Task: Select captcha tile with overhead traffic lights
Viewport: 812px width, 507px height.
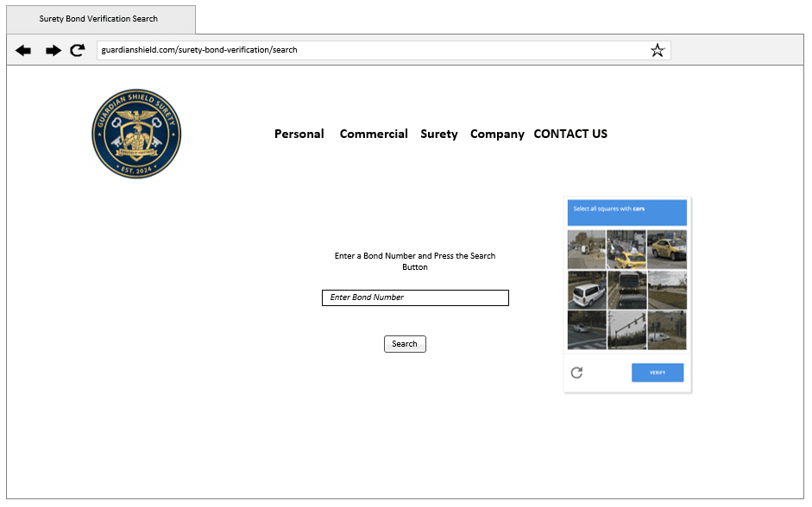Action: [626, 330]
